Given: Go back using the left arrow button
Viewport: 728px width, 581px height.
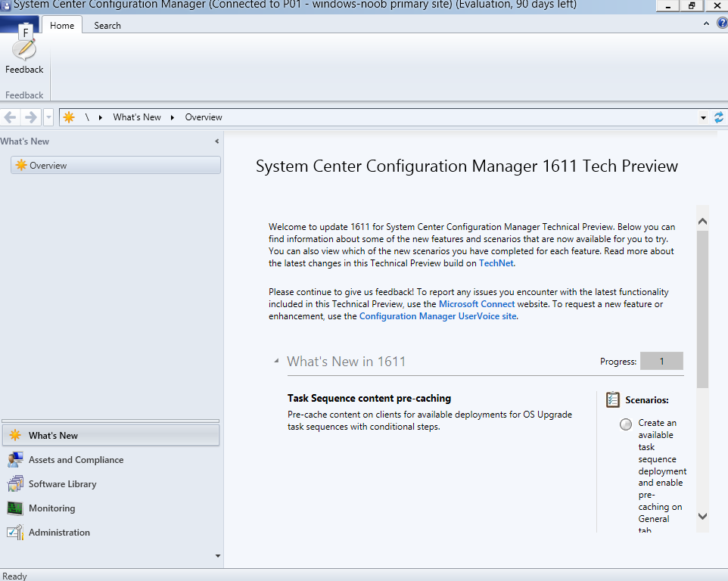Looking at the screenshot, I should point(10,117).
